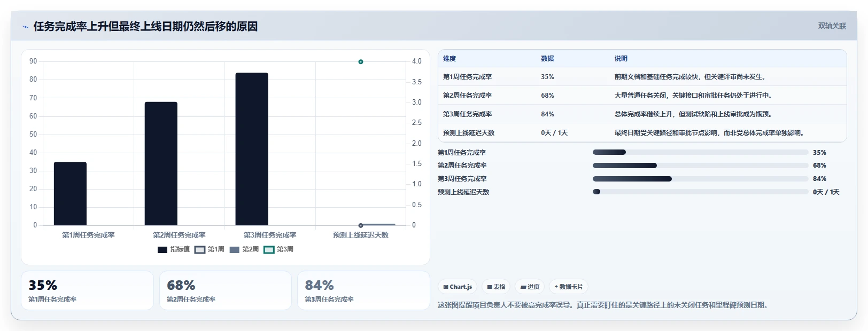Image resolution: width=868 pixels, height=331 pixels.
Task: Click x-axis label 第2周任务完成率
Action: (x=179, y=235)
